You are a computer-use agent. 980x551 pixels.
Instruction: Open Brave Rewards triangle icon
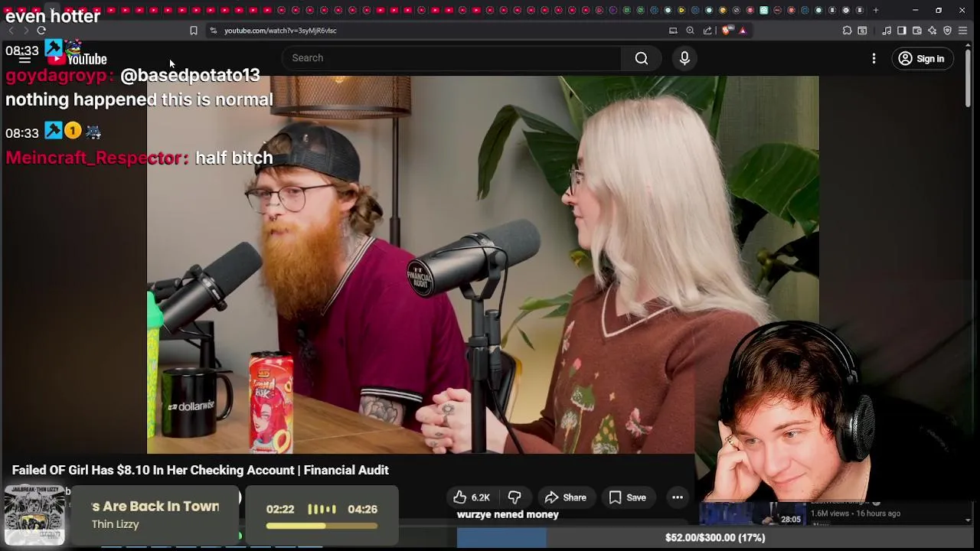click(x=743, y=31)
